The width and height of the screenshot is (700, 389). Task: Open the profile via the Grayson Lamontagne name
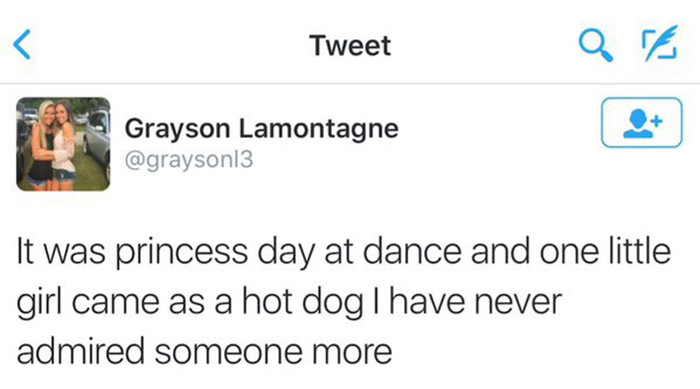[261, 129]
